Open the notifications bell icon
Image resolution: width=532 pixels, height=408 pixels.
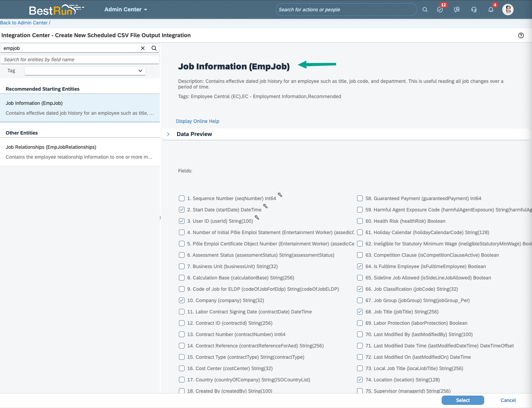click(x=491, y=10)
